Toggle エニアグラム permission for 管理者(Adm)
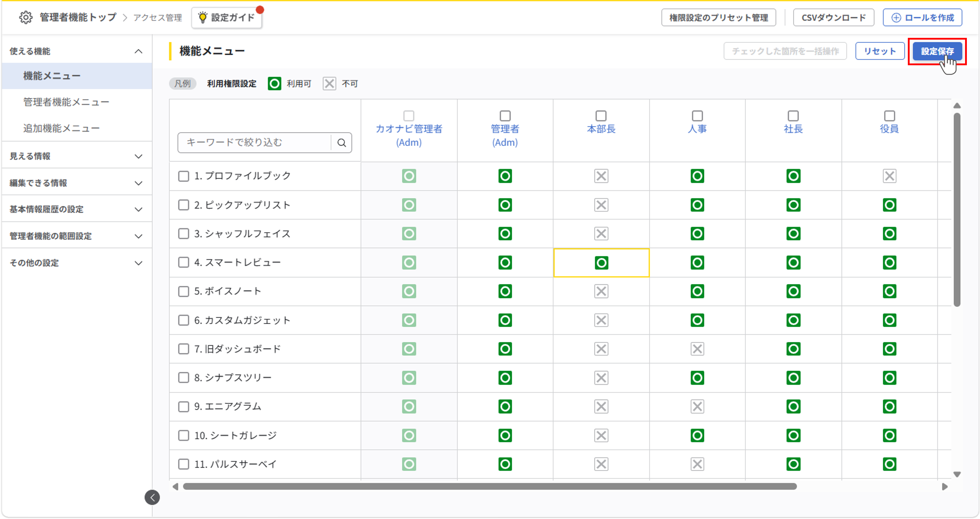This screenshot has width=980, height=519. (505, 407)
